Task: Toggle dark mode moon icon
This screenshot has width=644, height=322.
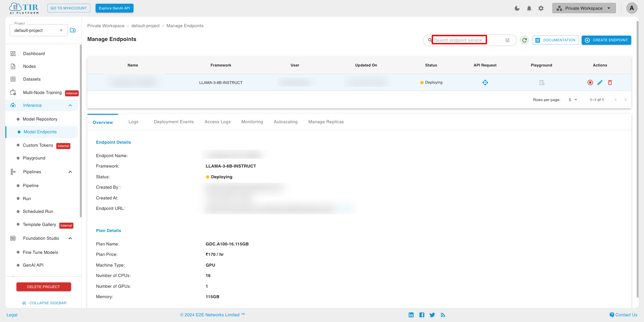Action: [517, 8]
